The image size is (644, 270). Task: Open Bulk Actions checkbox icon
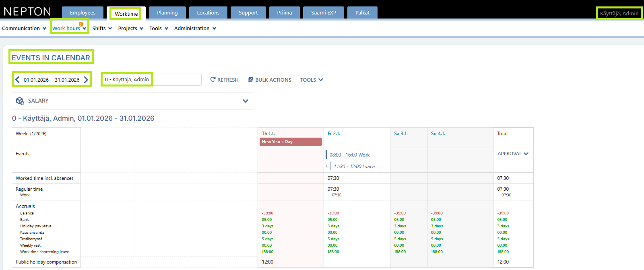pyautogui.click(x=250, y=80)
